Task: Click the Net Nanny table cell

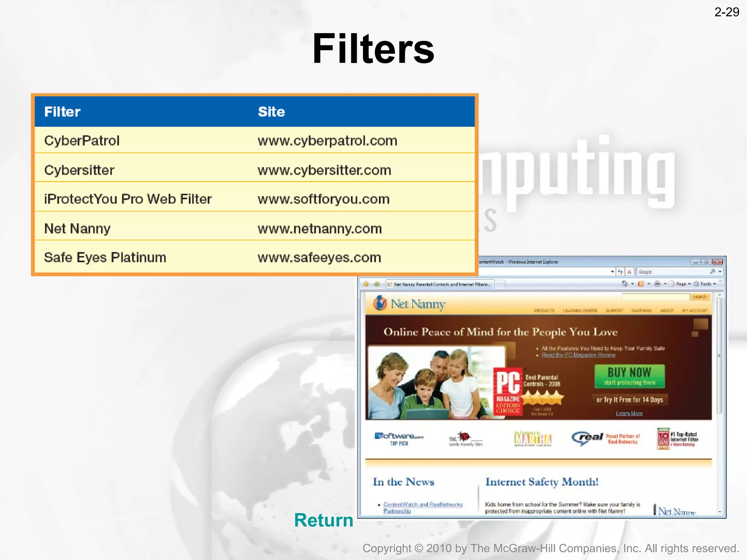Action: click(77, 229)
